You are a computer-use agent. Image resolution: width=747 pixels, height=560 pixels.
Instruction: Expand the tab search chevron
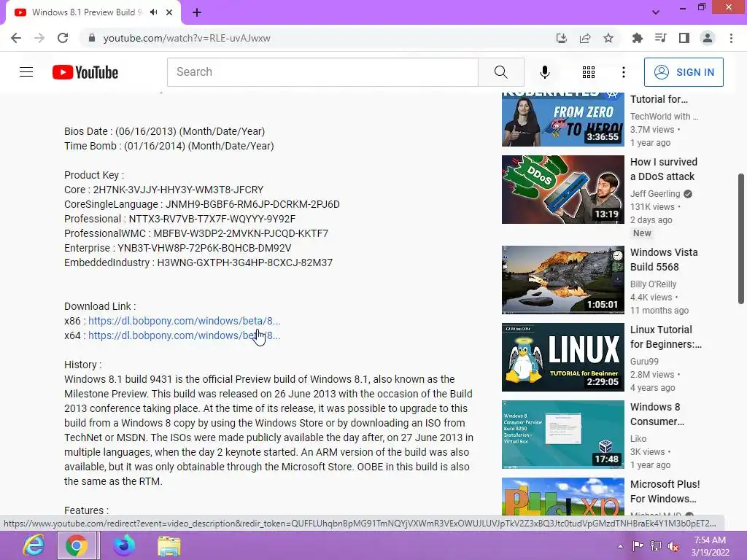(656, 12)
